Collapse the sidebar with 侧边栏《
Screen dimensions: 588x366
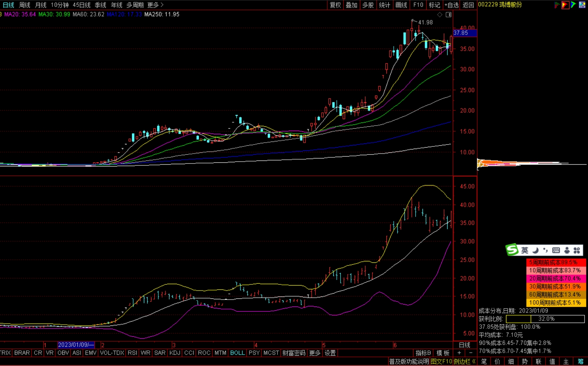coord(464,361)
